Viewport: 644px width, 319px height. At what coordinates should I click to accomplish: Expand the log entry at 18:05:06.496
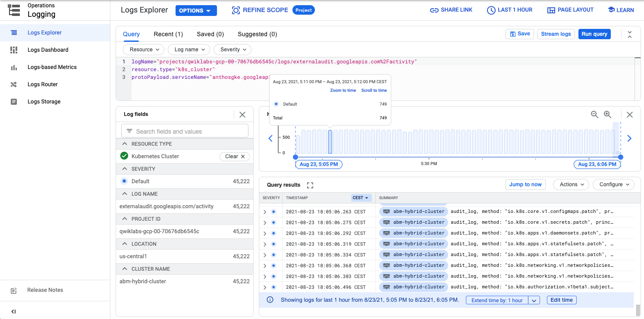[x=265, y=287]
